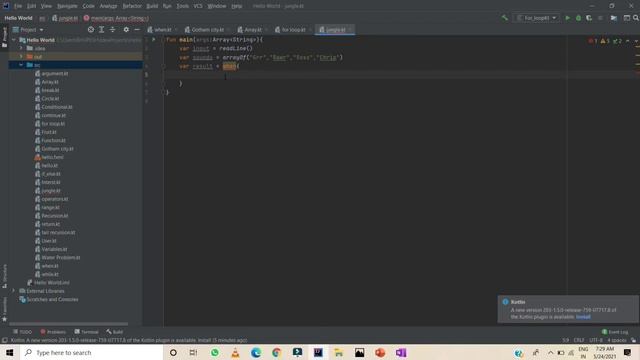Viewport: 640px width, 360px height.
Task: Collapse the src folder
Action: click(x=21, y=65)
